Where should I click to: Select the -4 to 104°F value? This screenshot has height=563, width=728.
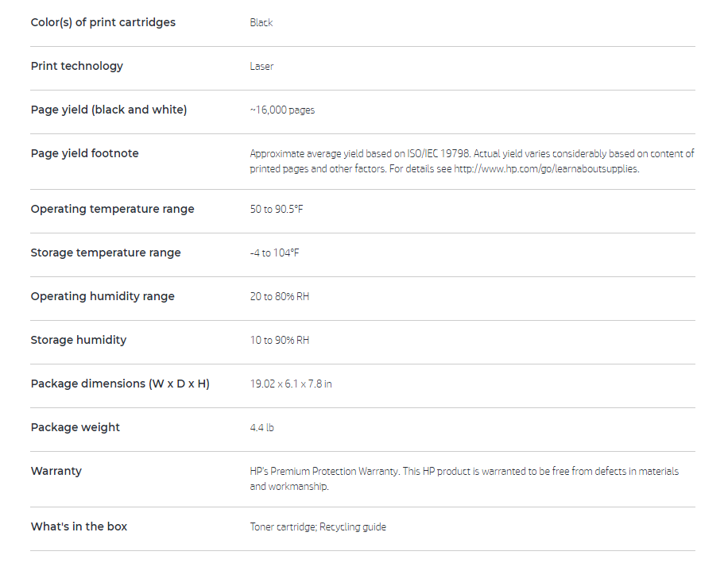[274, 253]
